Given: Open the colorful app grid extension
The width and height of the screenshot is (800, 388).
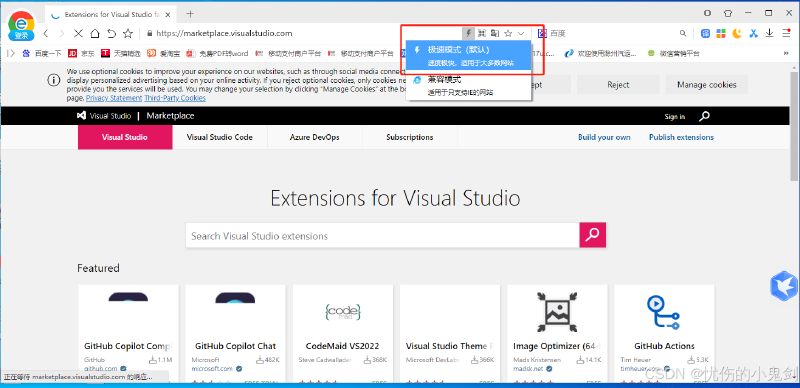Looking at the screenshot, I should point(721,33).
